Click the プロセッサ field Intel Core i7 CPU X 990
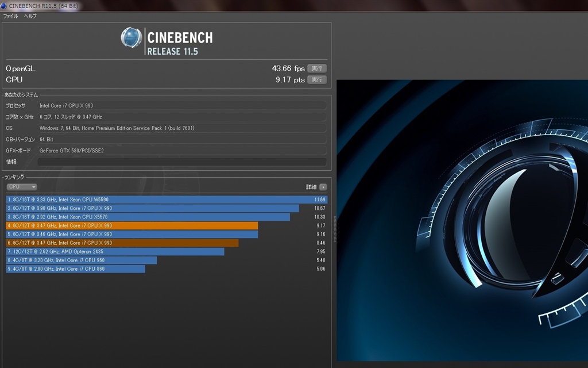Image resolution: width=588 pixels, height=368 pixels. [182, 106]
